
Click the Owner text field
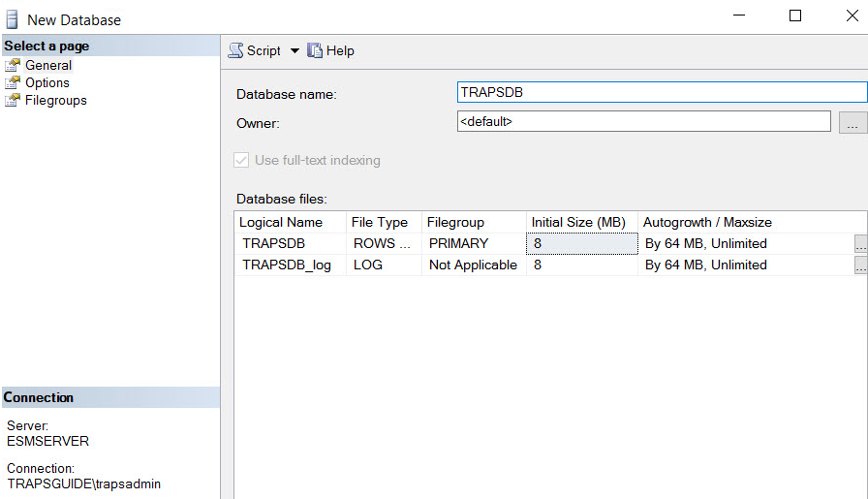643,122
